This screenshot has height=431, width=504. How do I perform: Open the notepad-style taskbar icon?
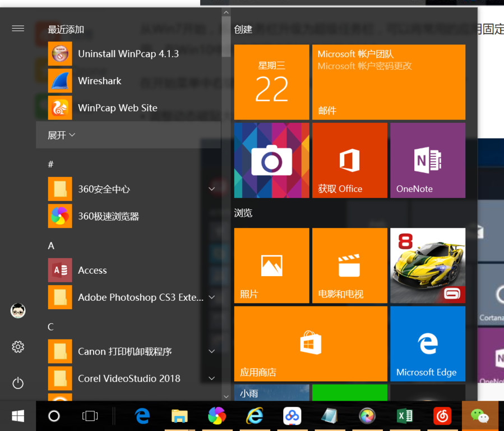point(330,416)
